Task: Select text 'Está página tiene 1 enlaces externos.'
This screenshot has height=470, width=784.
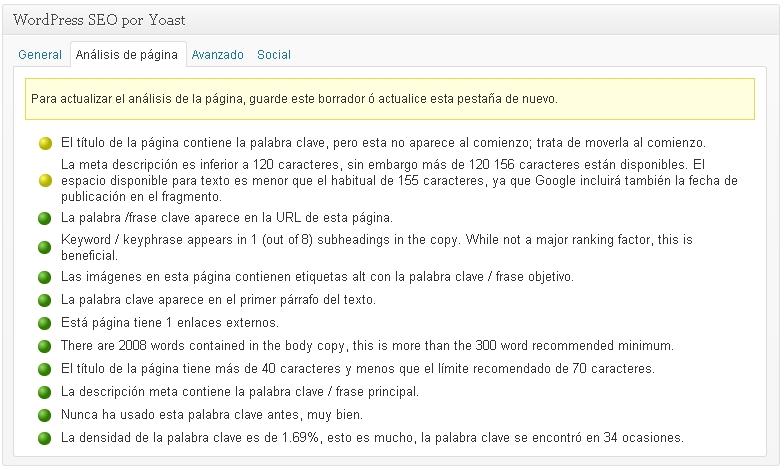Action: tap(170, 323)
